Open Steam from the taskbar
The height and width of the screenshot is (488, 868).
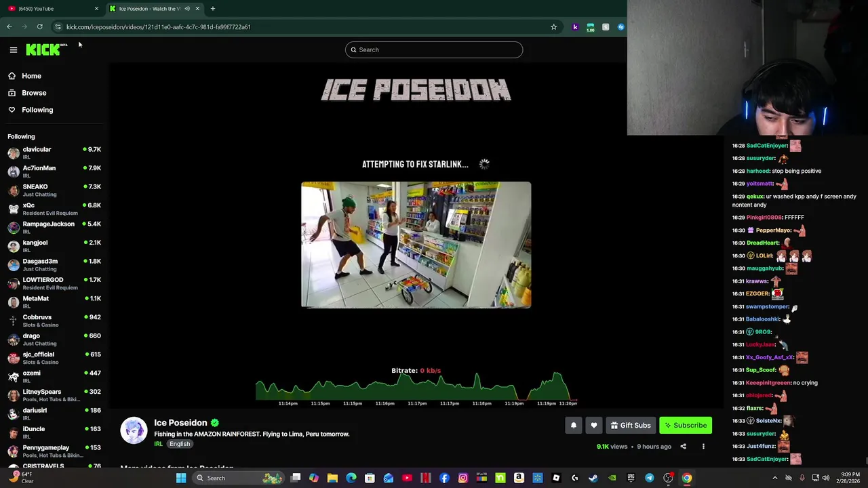(x=593, y=479)
